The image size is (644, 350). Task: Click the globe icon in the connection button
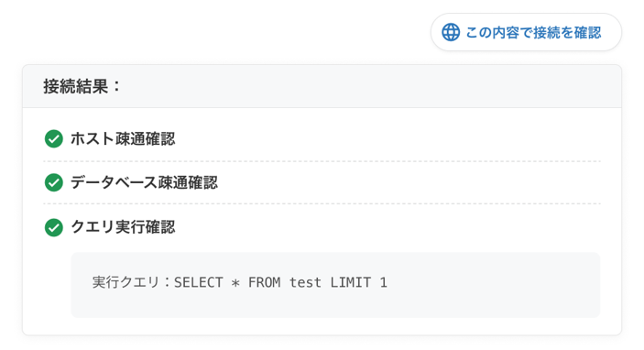tap(451, 32)
